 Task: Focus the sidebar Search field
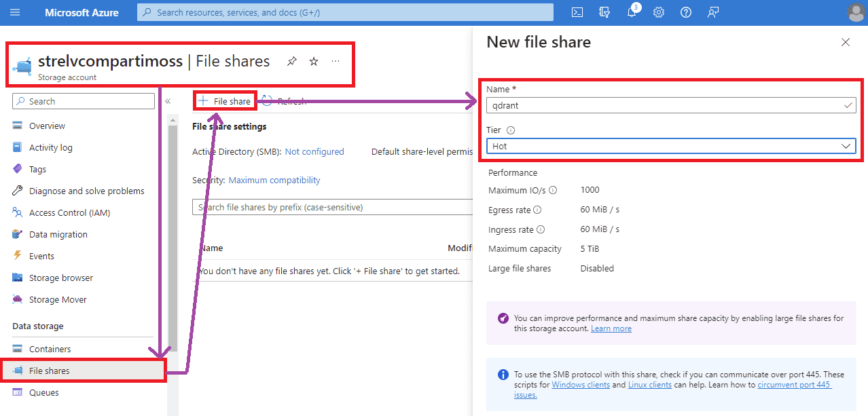click(84, 101)
